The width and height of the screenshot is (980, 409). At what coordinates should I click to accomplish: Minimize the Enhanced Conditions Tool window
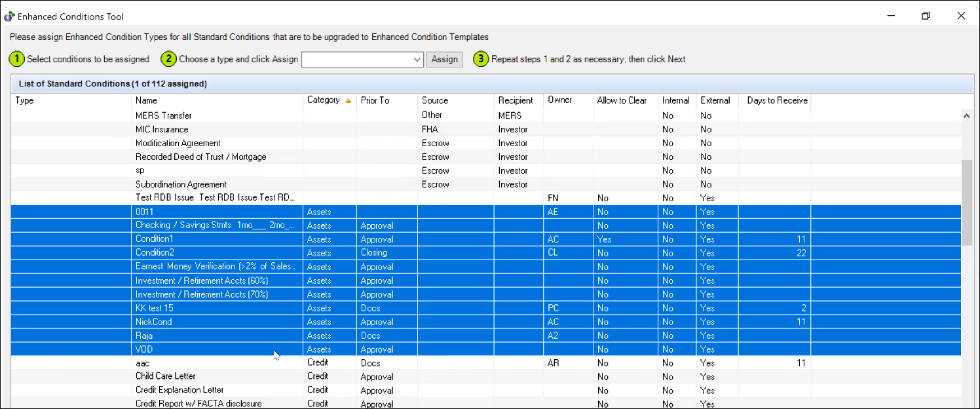click(891, 16)
